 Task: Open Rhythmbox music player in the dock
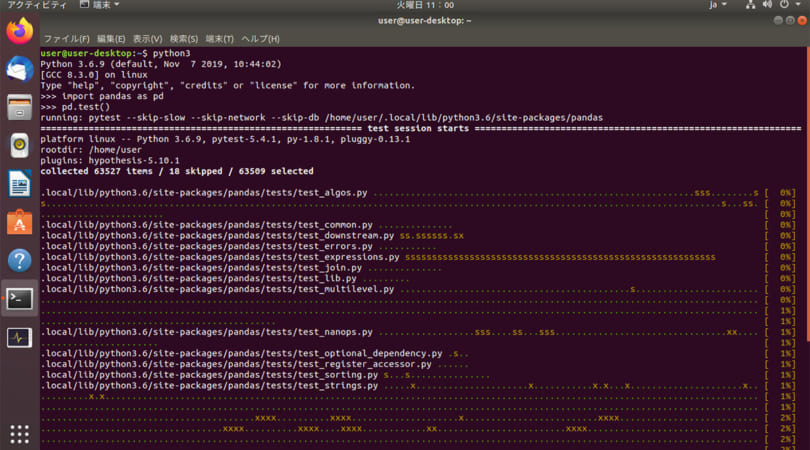click(x=20, y=145)
